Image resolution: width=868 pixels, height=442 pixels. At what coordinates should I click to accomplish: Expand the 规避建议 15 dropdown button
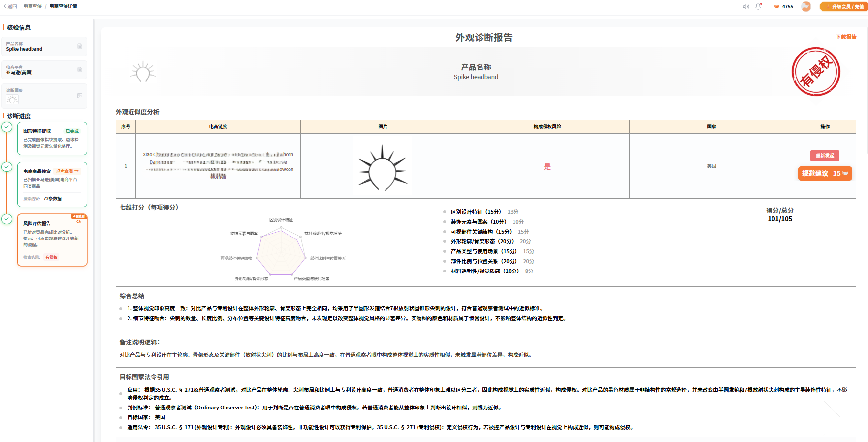coord(825,173)
